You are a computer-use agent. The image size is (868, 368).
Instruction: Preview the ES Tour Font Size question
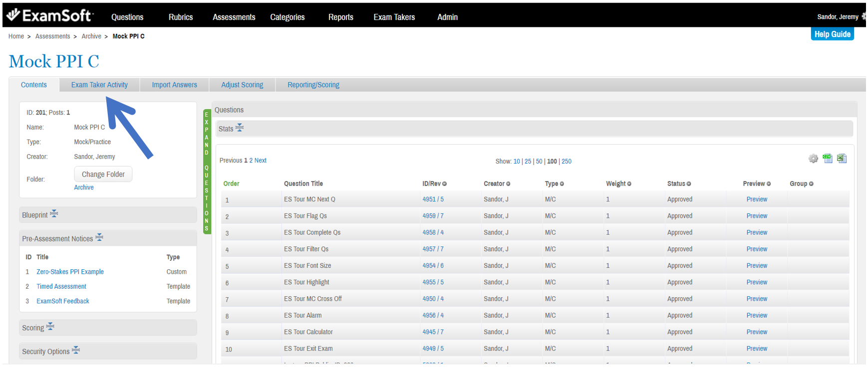pyautogui.click(x=757, y=266)
